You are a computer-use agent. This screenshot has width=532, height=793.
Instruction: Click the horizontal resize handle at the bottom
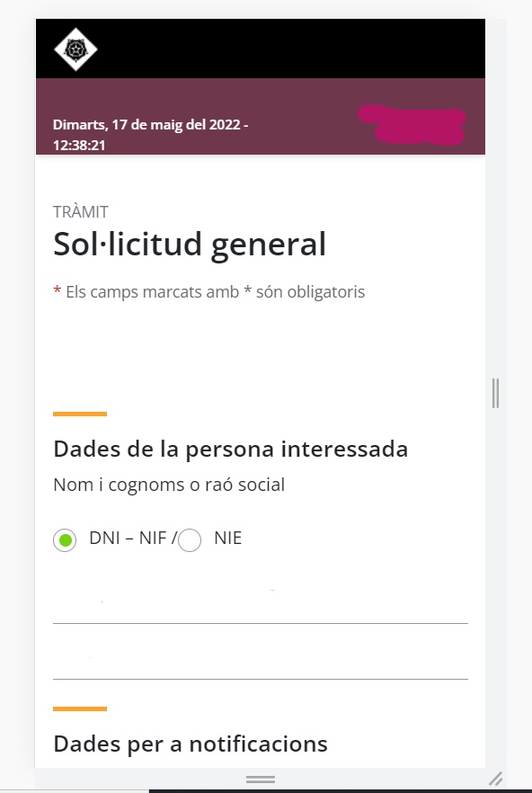coord(261,780)
